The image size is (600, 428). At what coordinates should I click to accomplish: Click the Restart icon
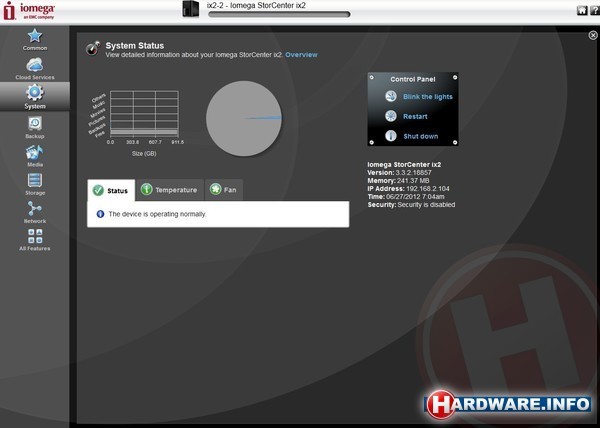coord(391,116)
